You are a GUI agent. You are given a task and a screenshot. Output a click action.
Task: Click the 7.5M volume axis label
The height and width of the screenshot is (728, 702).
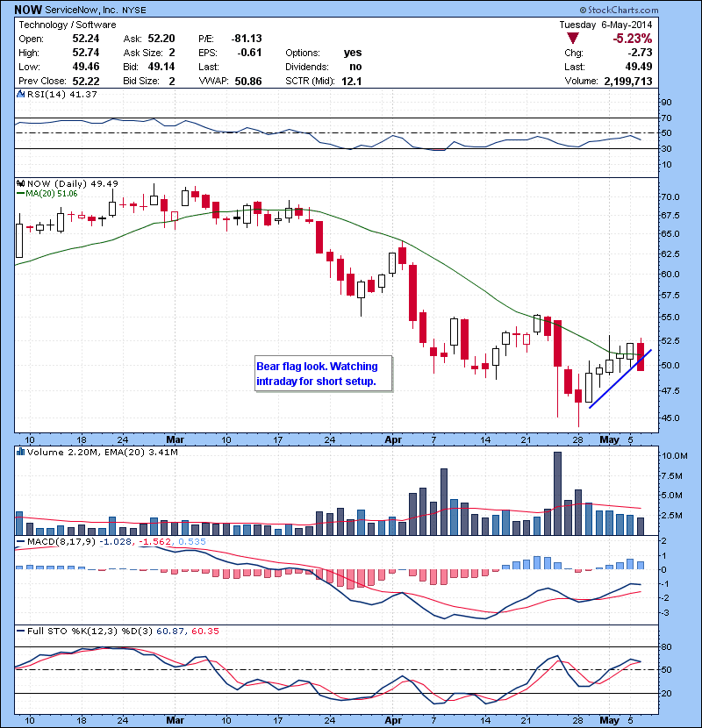click(x=672, y=476)
